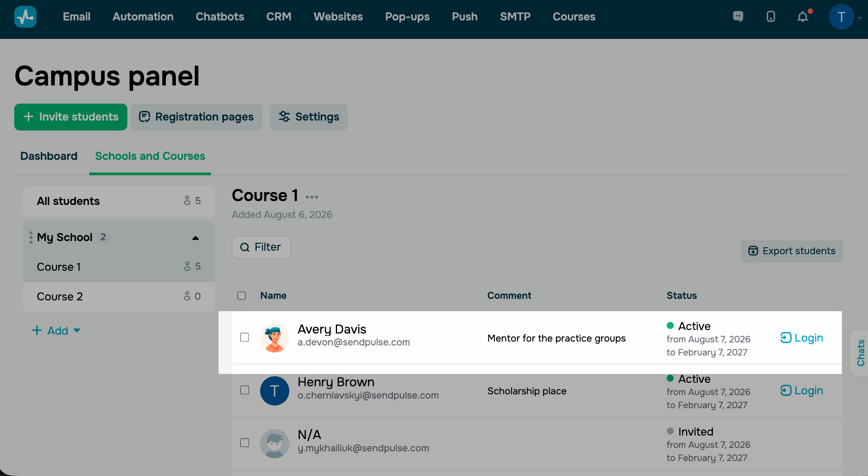This screenshot has width=868, height=476.
Task: Check the box for Henry Brown
Action: point(245,390)
